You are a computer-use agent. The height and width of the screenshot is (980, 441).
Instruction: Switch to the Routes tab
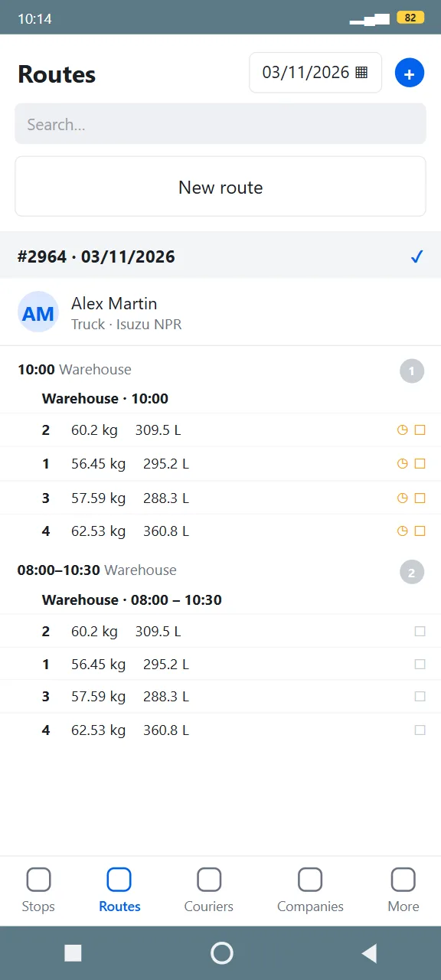pyautogui.click(x=119, y=890)
